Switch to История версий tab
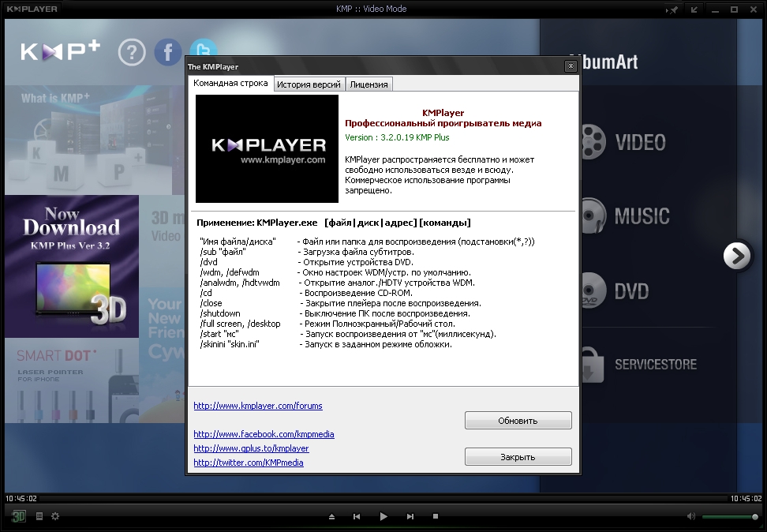 (x=309, y=84)
